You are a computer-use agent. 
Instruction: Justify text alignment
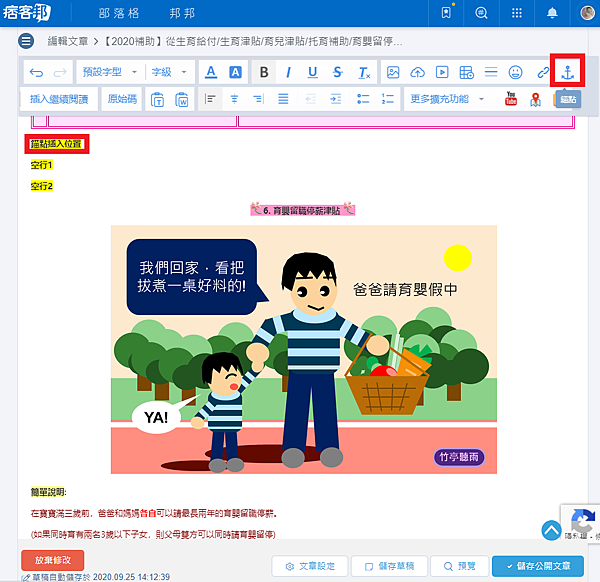coord(283,99)
